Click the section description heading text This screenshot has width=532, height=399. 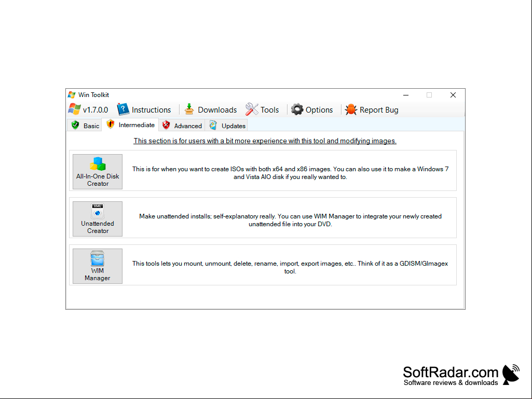pyautogui.click(x=265, y=141)
